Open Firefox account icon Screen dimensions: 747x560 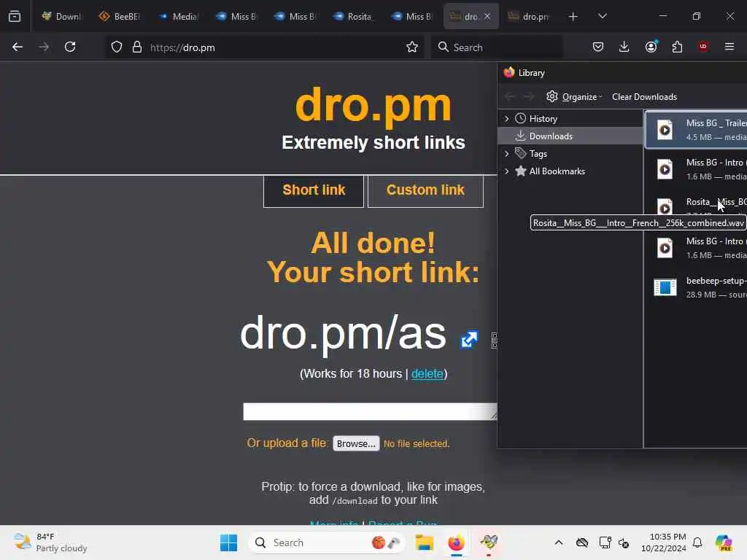pyautogui.click(x=651, y=47)
